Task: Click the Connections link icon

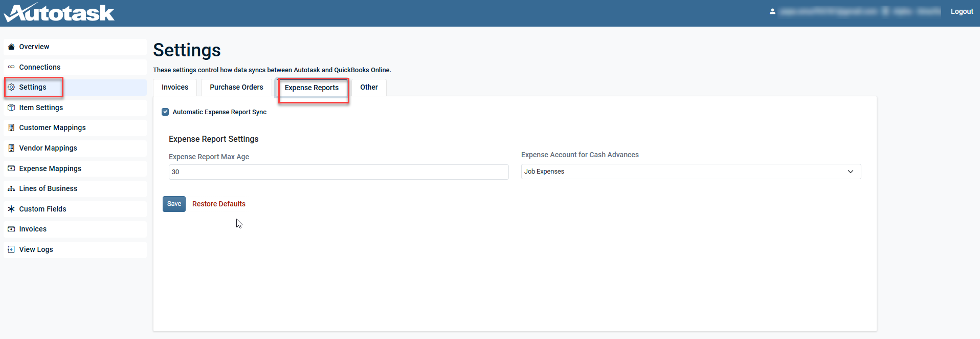Action: (x=11, y=67)
